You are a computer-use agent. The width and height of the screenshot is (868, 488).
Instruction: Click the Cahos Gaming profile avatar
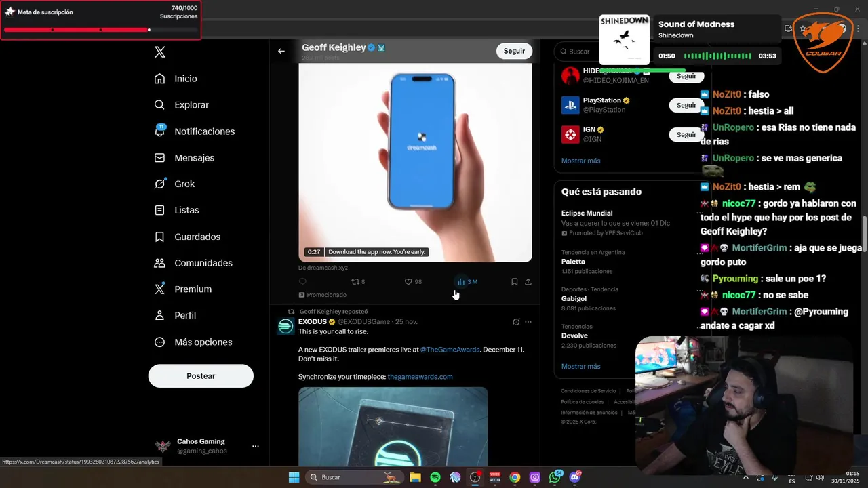click(163, 446)
